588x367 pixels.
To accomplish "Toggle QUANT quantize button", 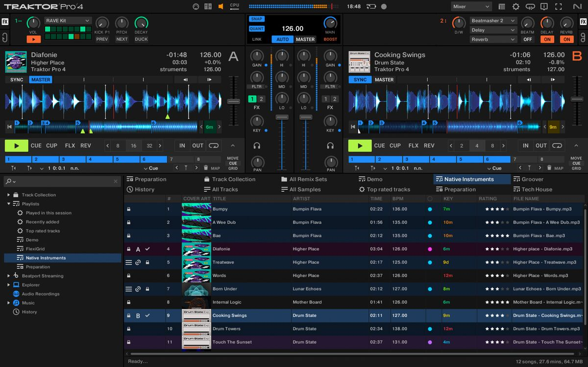I will click(x=256, y=29).
